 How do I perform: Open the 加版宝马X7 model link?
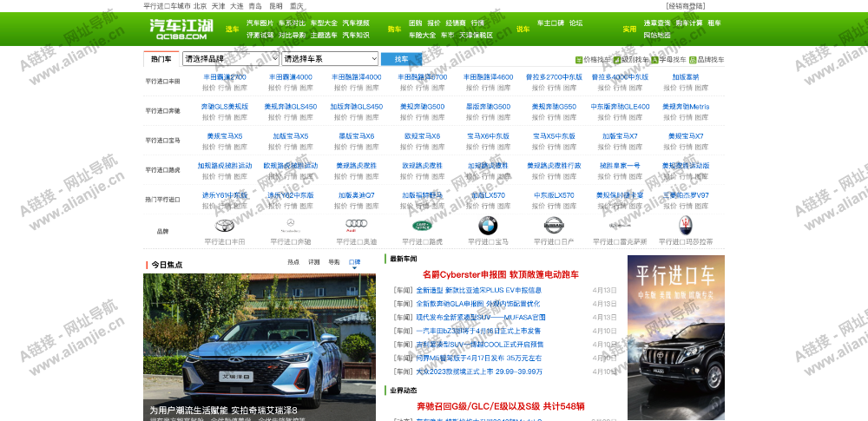point(620,135)
